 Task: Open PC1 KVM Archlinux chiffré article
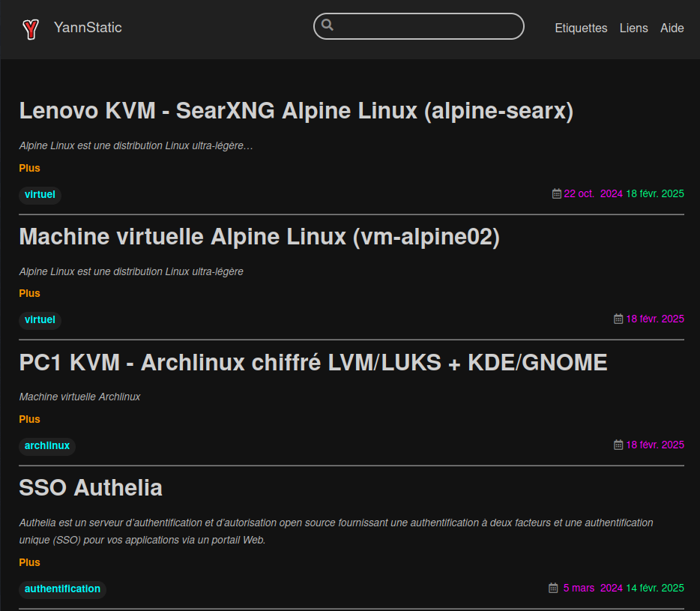(x=313, y=363)
